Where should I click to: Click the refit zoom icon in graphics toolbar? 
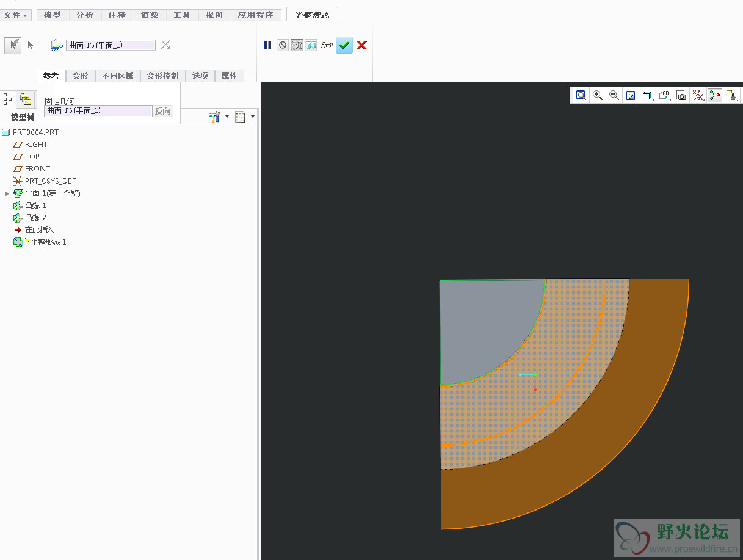coord(581,95)
